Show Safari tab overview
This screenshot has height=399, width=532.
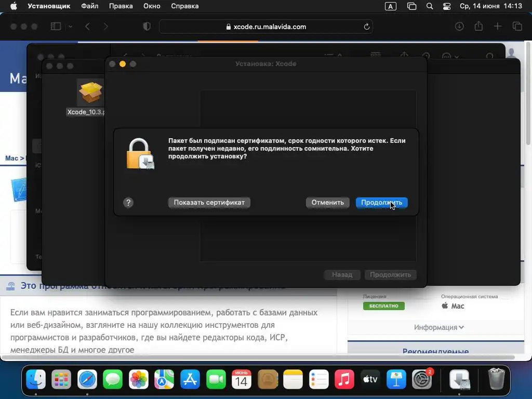coord(517,26)
